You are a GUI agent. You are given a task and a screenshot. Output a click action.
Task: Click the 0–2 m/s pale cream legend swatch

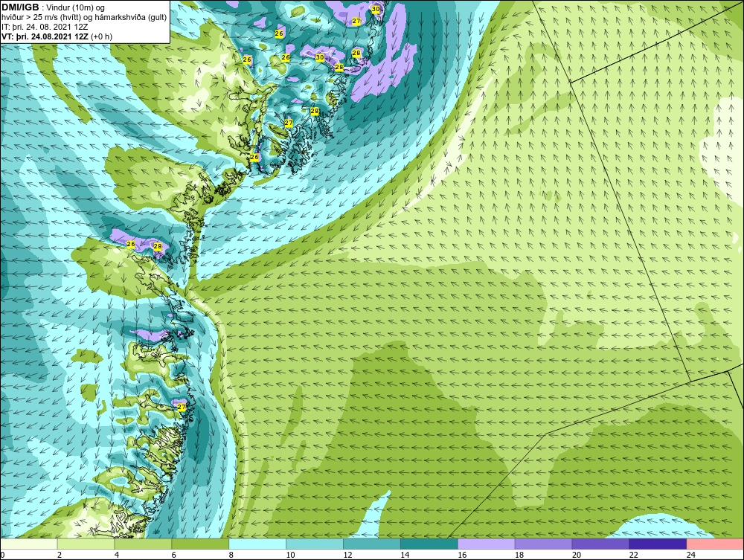[x=28, y=544]
